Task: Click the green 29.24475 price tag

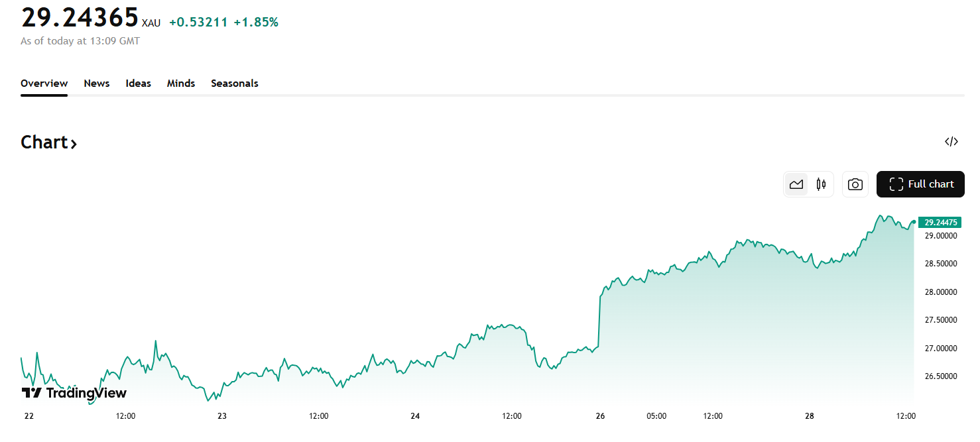Action: (940, 222)
